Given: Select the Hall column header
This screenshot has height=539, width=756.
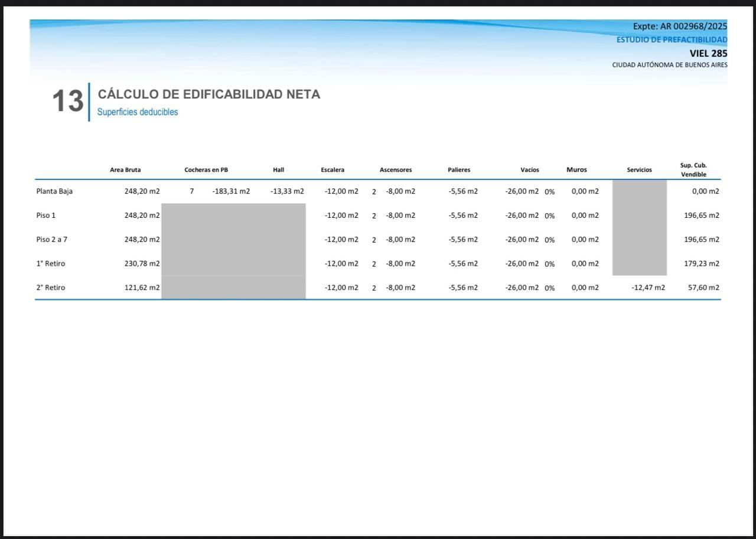Looking at the screenshot, I should point(279,170).
